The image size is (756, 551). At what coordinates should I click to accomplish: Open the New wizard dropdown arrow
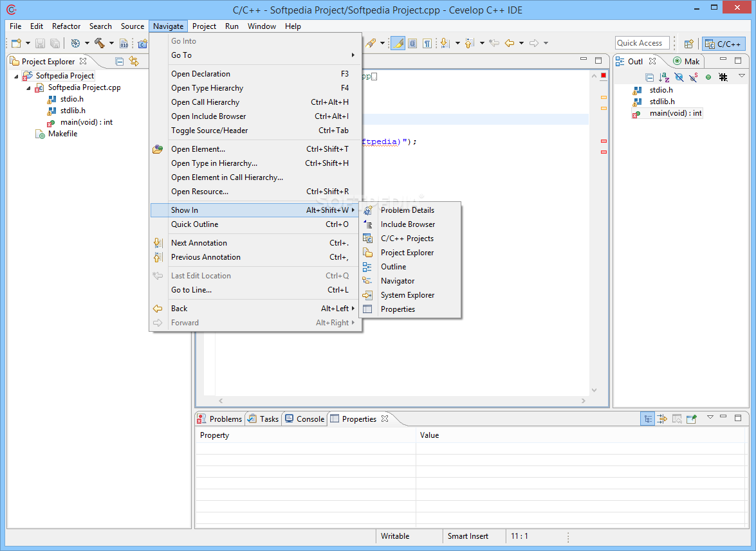point(28,43)
